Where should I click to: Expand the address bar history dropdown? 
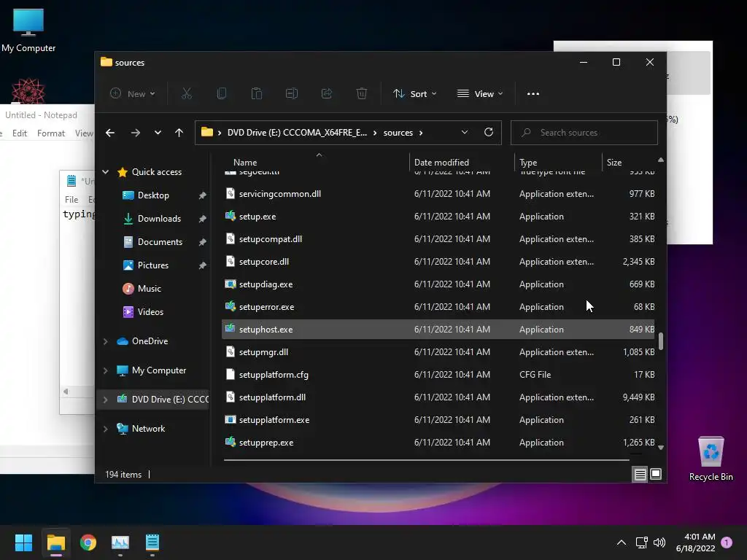465,133
